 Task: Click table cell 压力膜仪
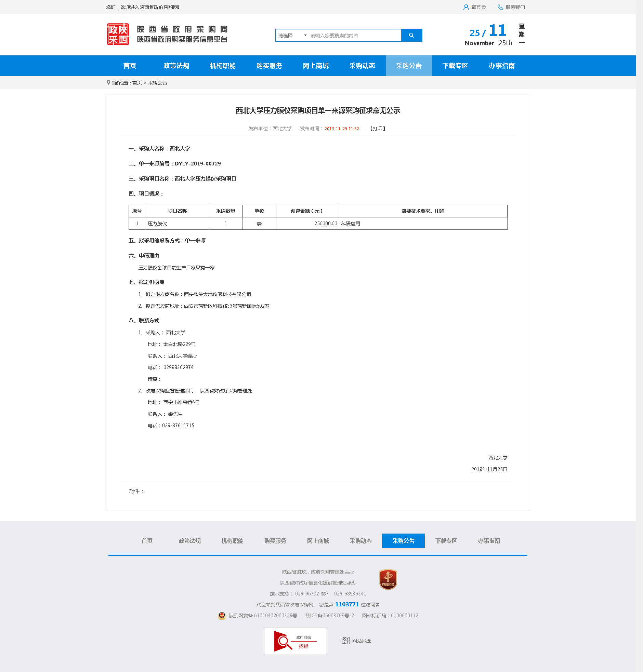(x=178, y=223)
